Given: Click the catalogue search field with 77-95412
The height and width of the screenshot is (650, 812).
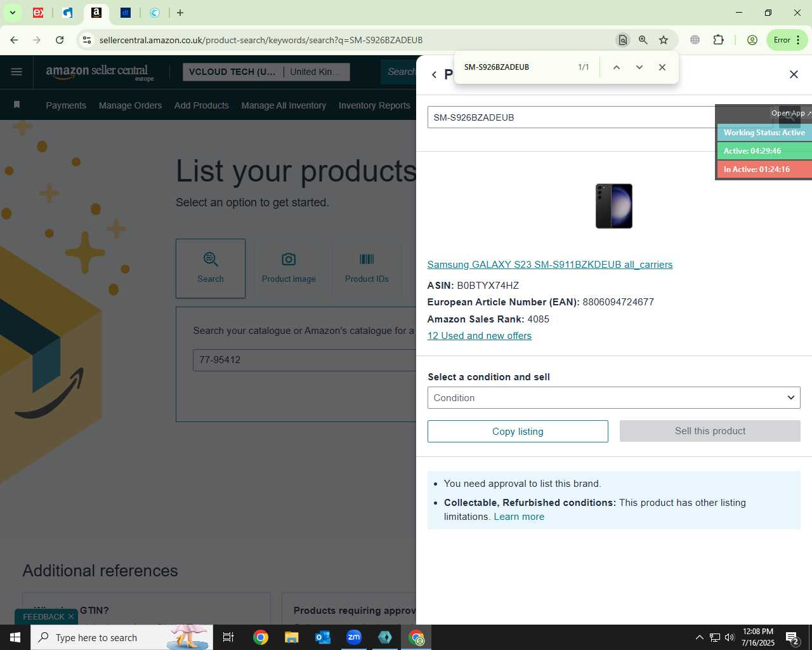Looking at the screenshot, I should pos(304,360).
